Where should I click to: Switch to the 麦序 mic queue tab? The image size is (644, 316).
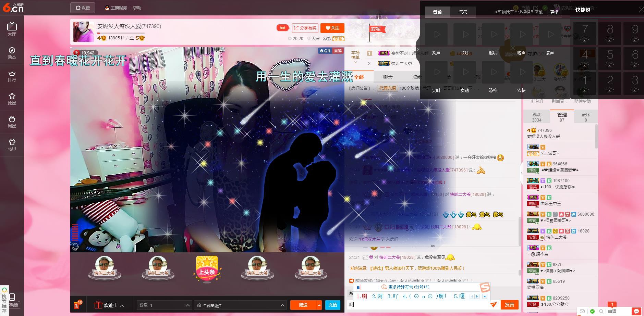[586, 117]
